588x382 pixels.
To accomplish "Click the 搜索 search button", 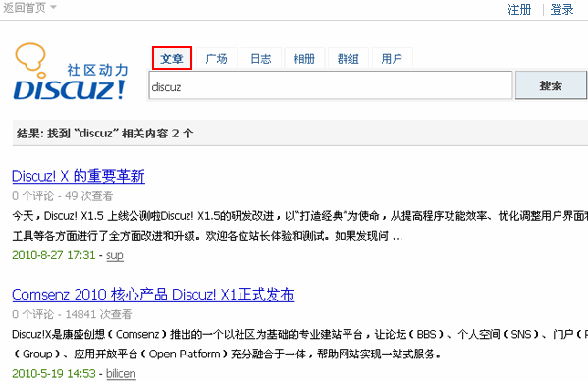I will (x=551, y=85).
